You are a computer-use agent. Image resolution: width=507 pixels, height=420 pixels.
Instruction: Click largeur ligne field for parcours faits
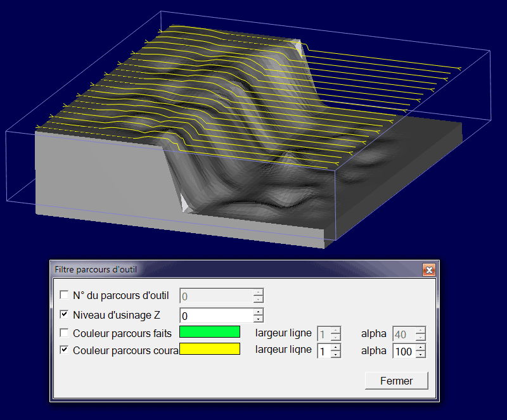324,334
